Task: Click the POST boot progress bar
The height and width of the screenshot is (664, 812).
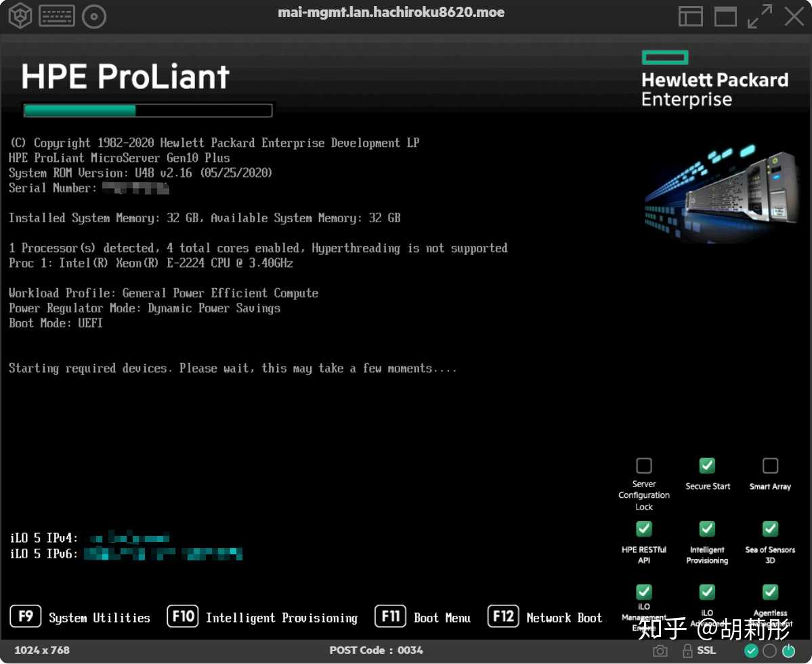Action: tap(148, 110)
